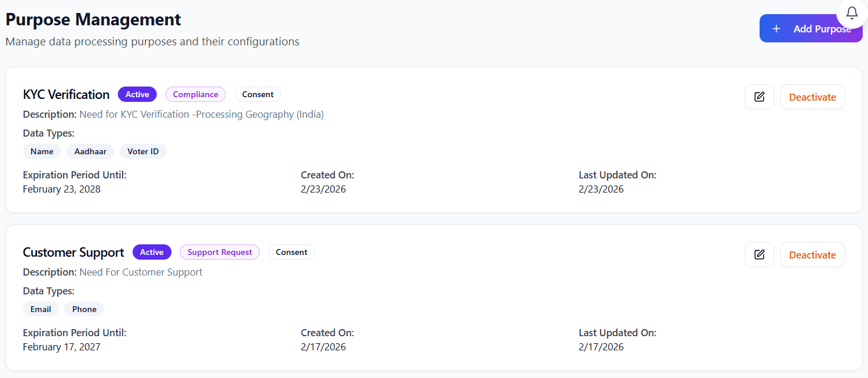Edit the KYC Verification purpose
The width and height of the screenshot is (868, 378).
point(759,97)
